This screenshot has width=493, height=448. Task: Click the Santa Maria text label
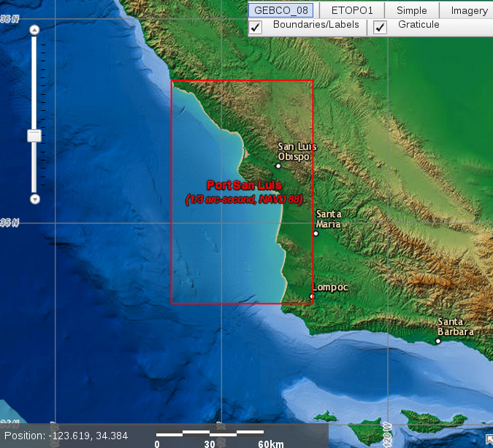coord(328,219)
